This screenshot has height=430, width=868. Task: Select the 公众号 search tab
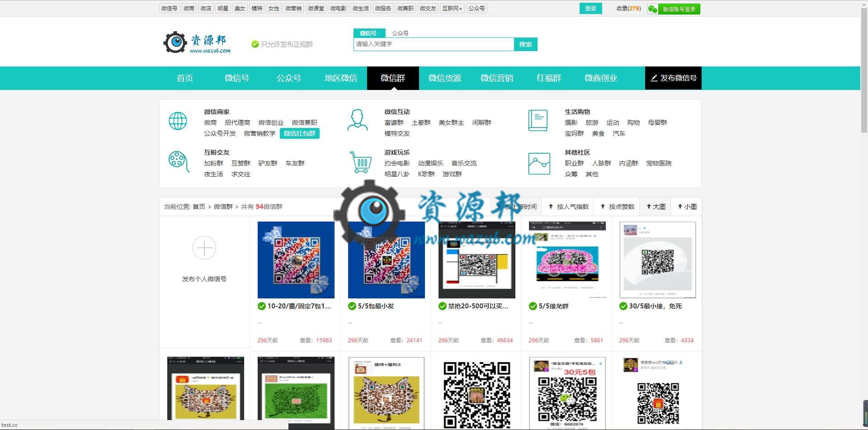pyautogui.click(x=400, y=33)
